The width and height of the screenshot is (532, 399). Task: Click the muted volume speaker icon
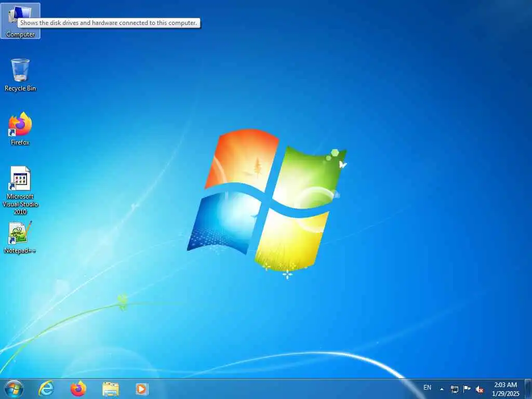pos(480,390)
